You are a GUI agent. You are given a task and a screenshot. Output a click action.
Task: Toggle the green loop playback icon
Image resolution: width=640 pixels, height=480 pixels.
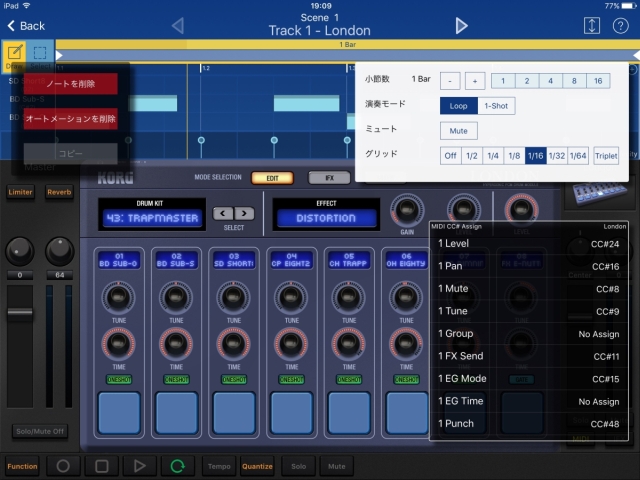(x=178, y=466)
